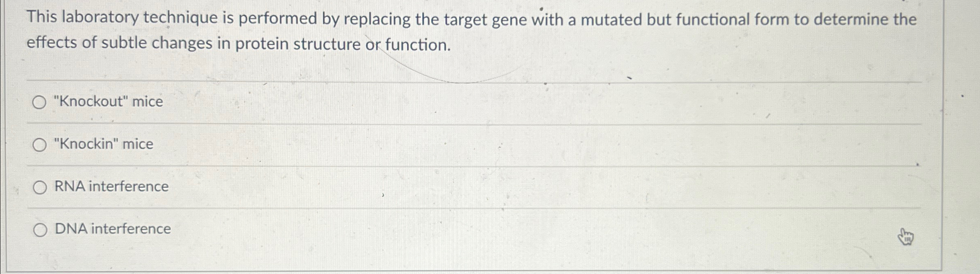
Task: Select the "Knockout" mice radio button
Action: 40,102
